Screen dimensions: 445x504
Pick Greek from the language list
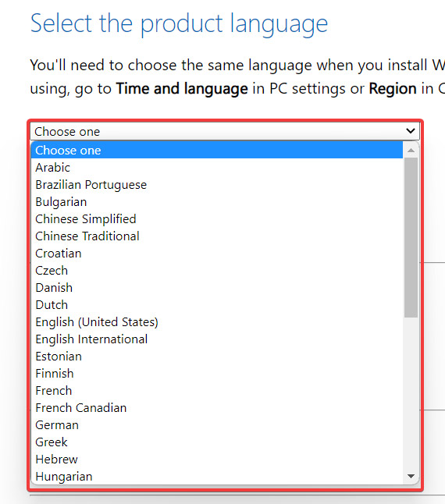(217, 442)
